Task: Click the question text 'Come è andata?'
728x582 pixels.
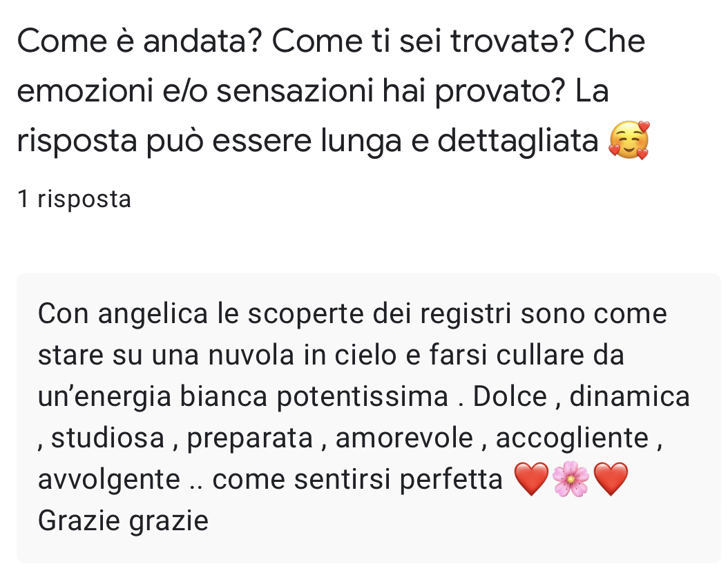Action: (140, 41)
